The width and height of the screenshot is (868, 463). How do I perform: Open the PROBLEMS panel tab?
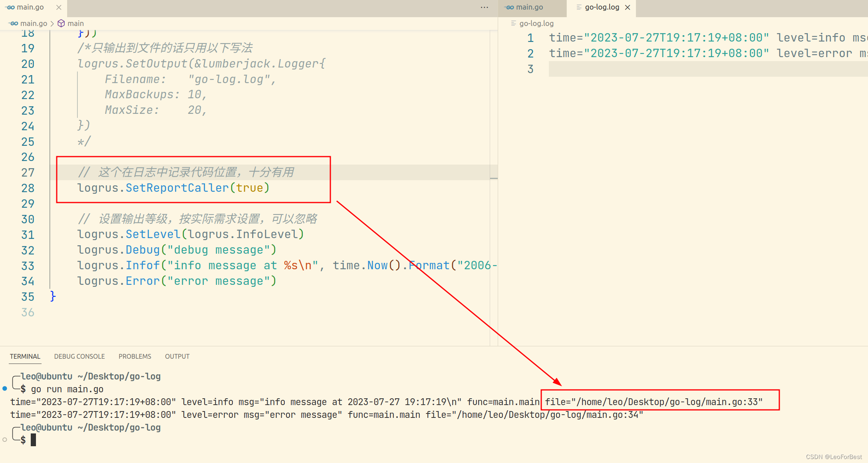135,356
